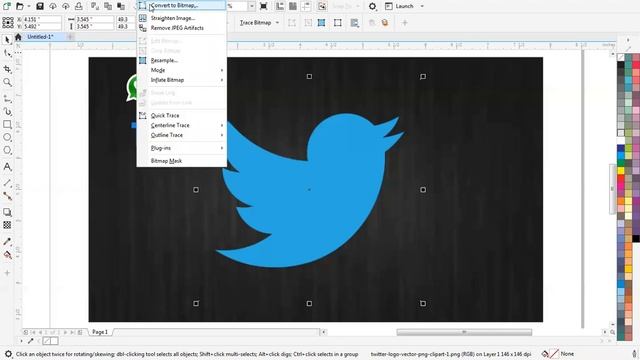
Task: Expand the Inflate Bitmap submenu
Action: (x=182, y=80)
